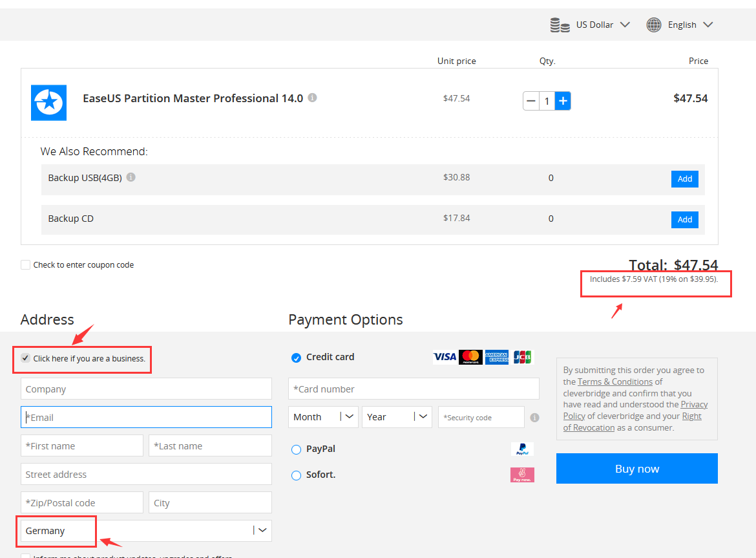Decrease quantity with minus button
Image resolution: width=756 pixels, height=558 pixels.
(531, 101)
